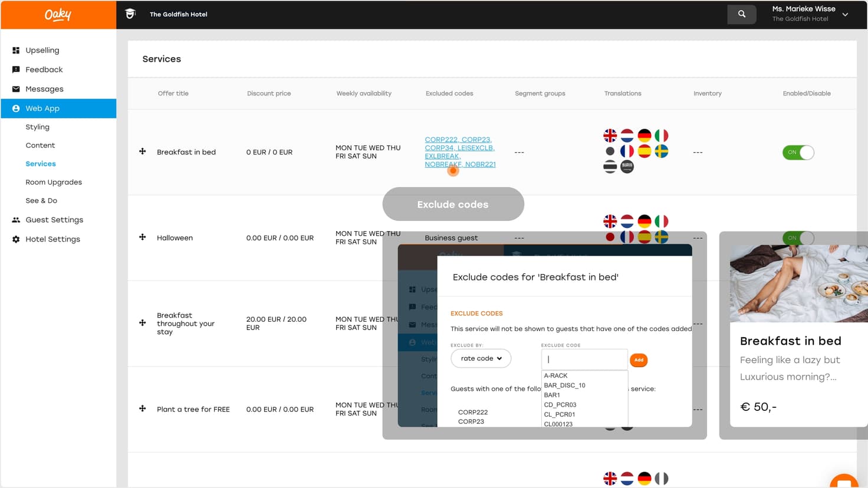Click the drag handle for Halloween row
This screenshot has height=488, width=868.
tap(143, 237)
